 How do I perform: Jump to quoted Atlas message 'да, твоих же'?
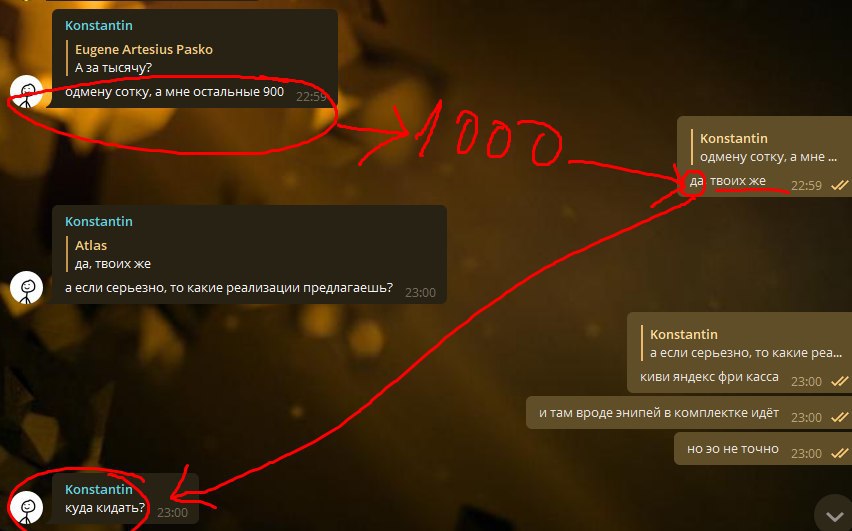pyautogui.click(x=113, y=254)
